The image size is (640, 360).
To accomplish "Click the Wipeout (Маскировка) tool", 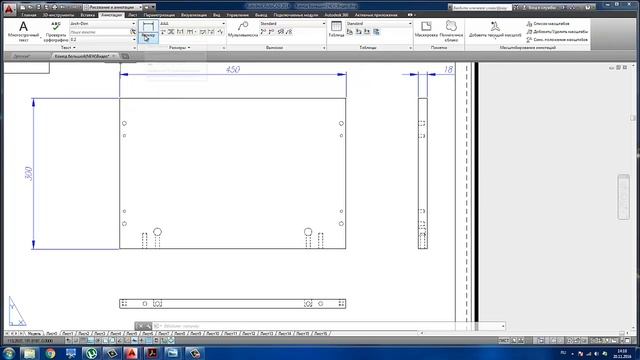I will click(426, 29).
